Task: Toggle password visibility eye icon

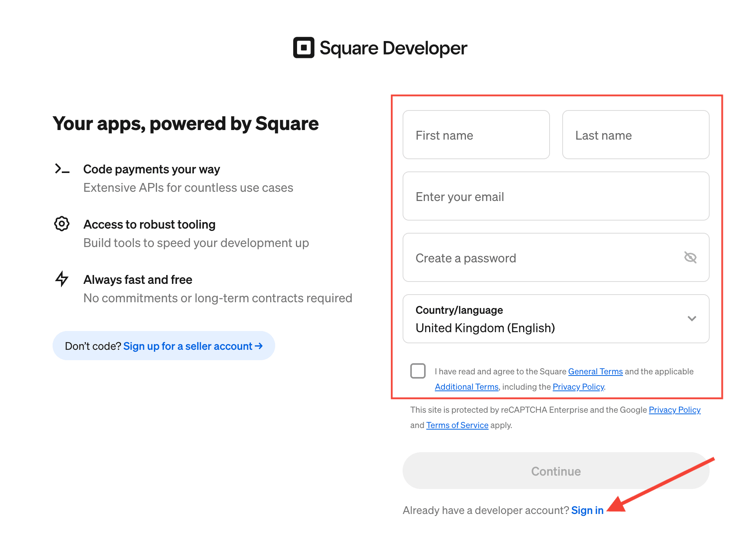Action: [x=690, y=257]
